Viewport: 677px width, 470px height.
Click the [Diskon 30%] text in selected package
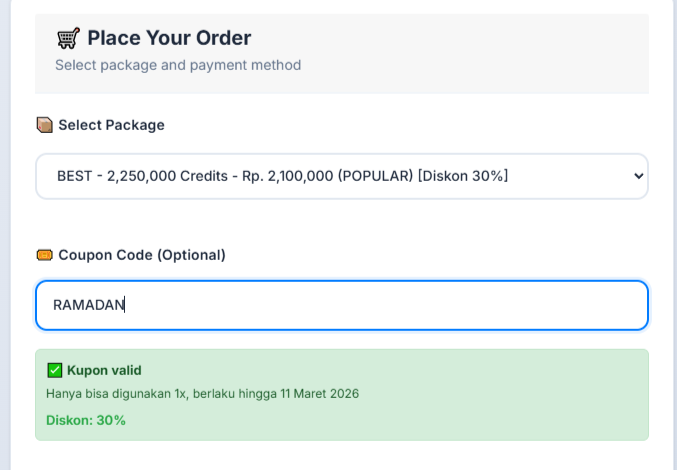click(463, 176)
